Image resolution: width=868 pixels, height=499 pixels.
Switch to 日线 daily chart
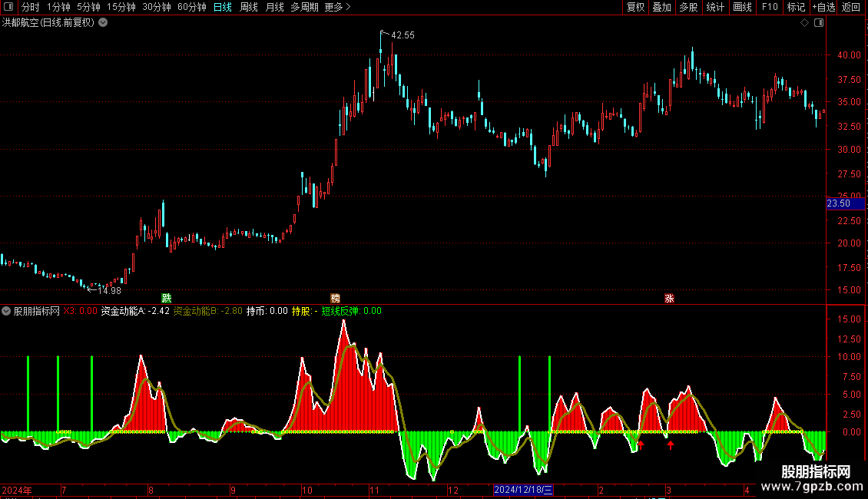(x=223, y=7)
